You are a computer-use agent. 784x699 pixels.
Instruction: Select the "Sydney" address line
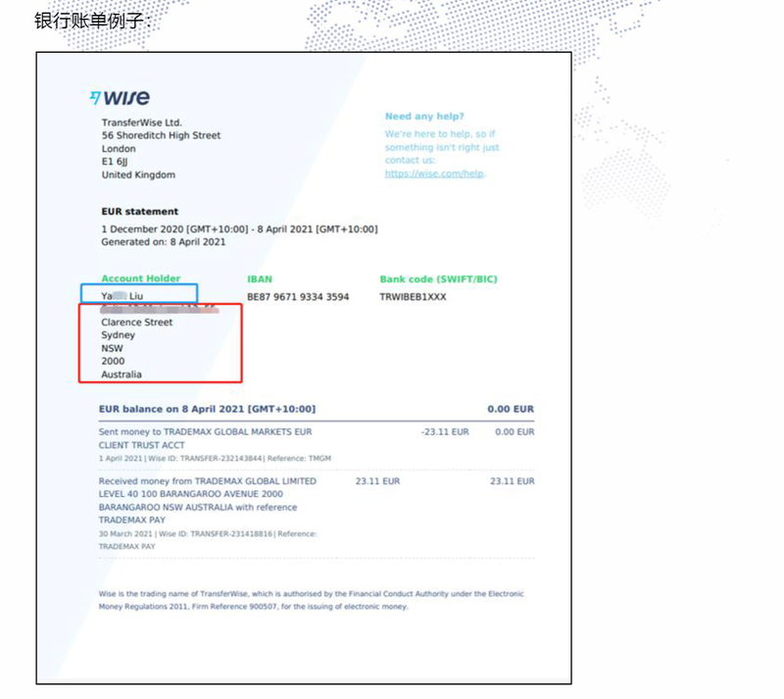118,335
